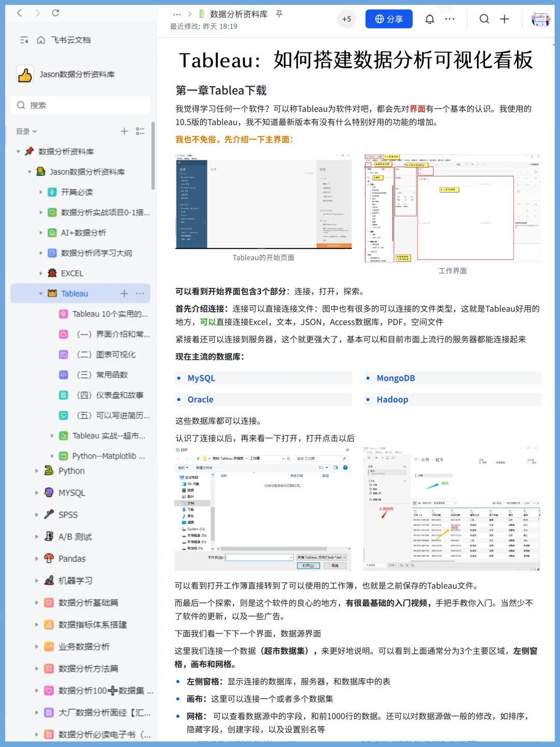The height and width of the screenshot is (747, 560).
Task: Open 数据分析实战项目0-1搭... page
Action: [x=105, y=212]
